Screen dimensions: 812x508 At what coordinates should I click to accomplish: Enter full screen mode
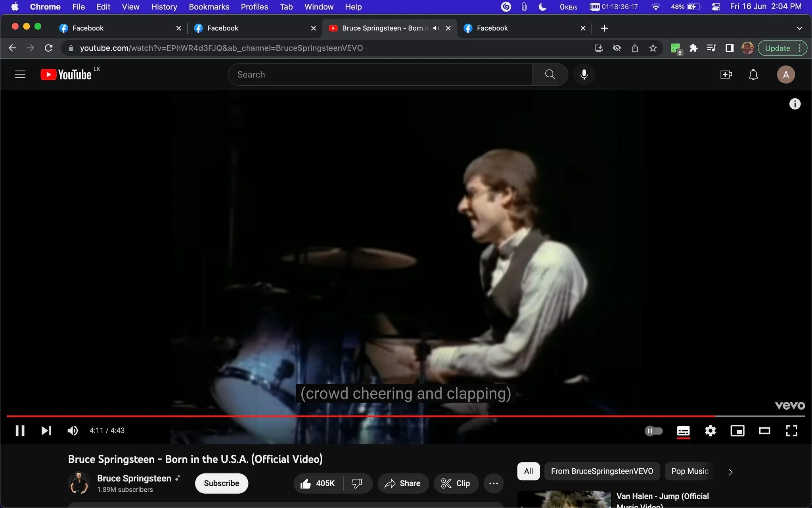click(791, 431)
